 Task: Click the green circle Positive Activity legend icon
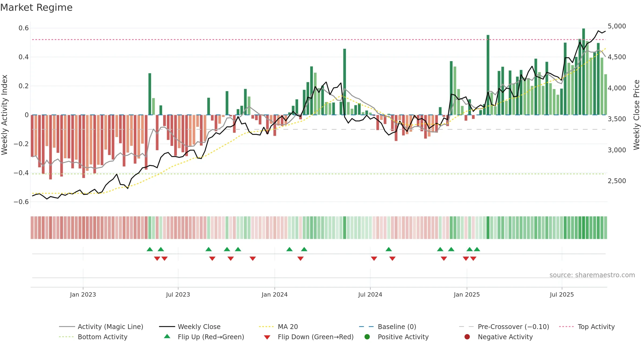pyautogui.click(x=367, y=337)
